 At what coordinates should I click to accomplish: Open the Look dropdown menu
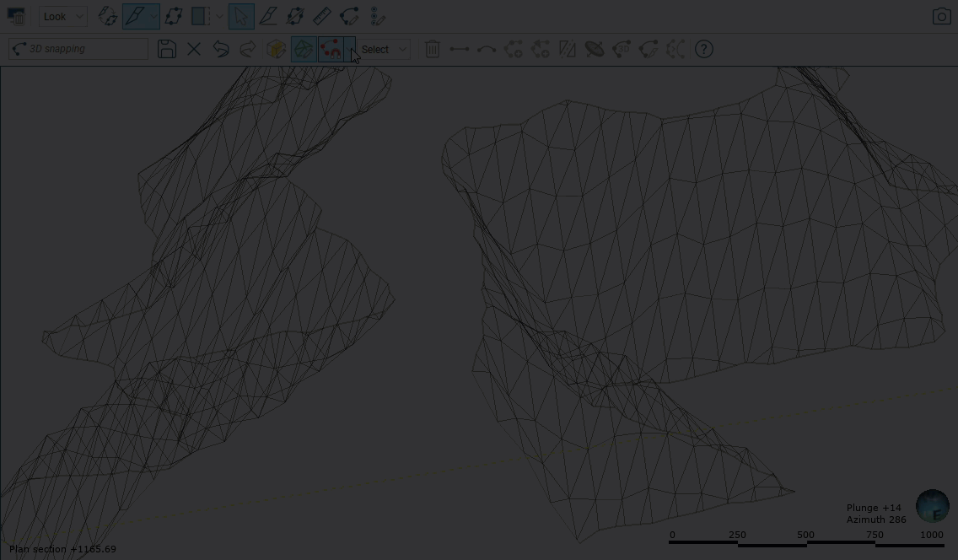pos(62,16)
